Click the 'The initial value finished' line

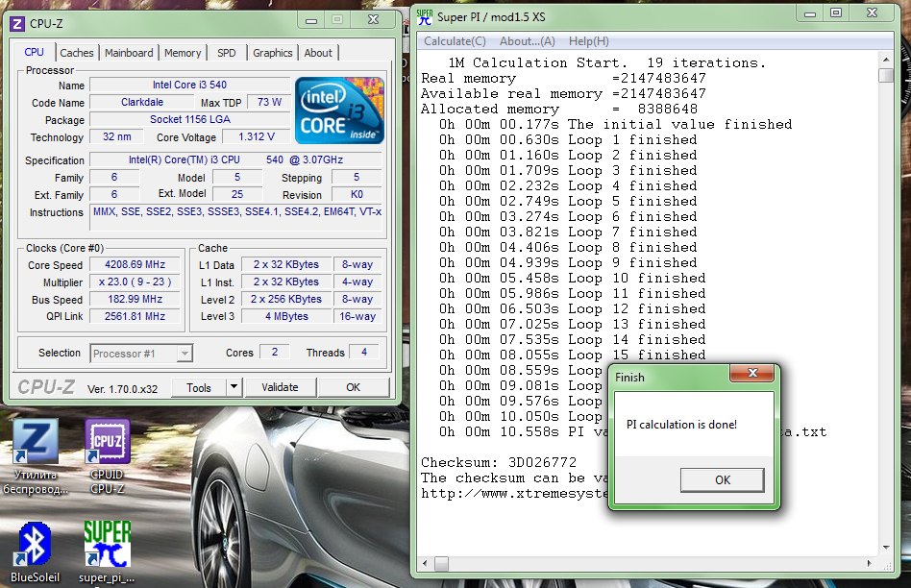[615, 124]
